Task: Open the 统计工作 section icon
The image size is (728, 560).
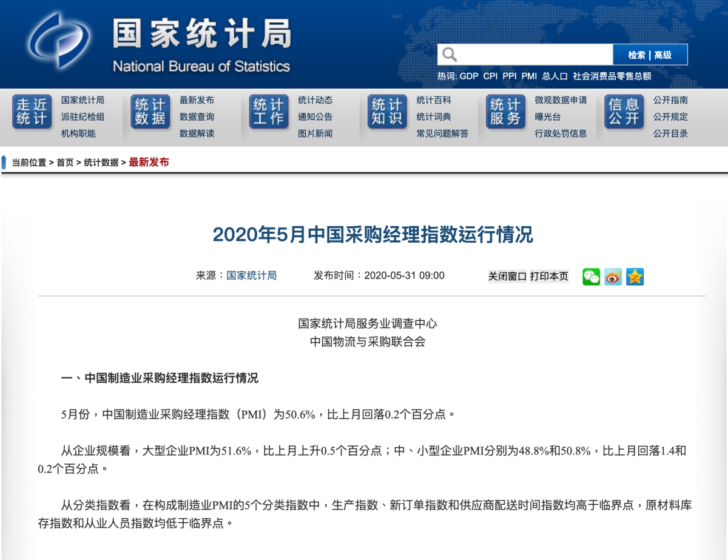Action: coord(268,112)
